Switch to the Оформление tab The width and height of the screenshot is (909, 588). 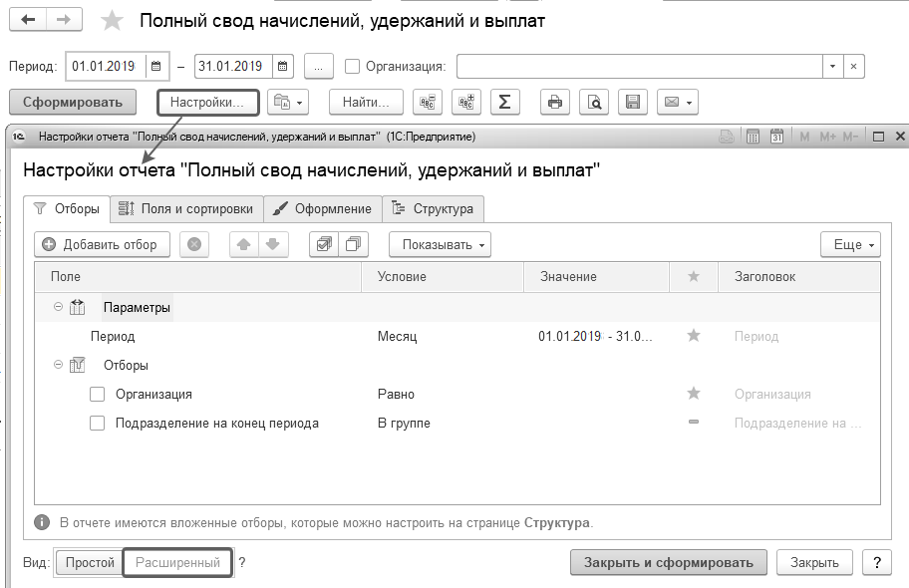coord(323,208)
